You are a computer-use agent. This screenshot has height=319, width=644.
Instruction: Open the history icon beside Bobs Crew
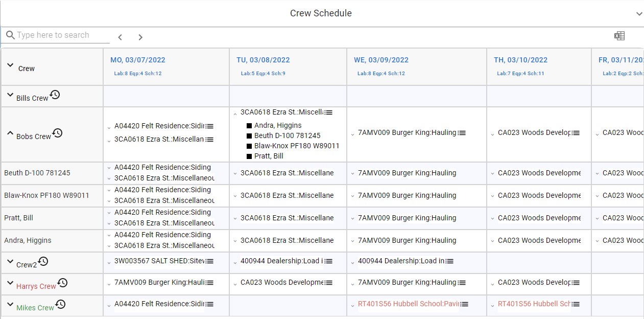point(58,133)
